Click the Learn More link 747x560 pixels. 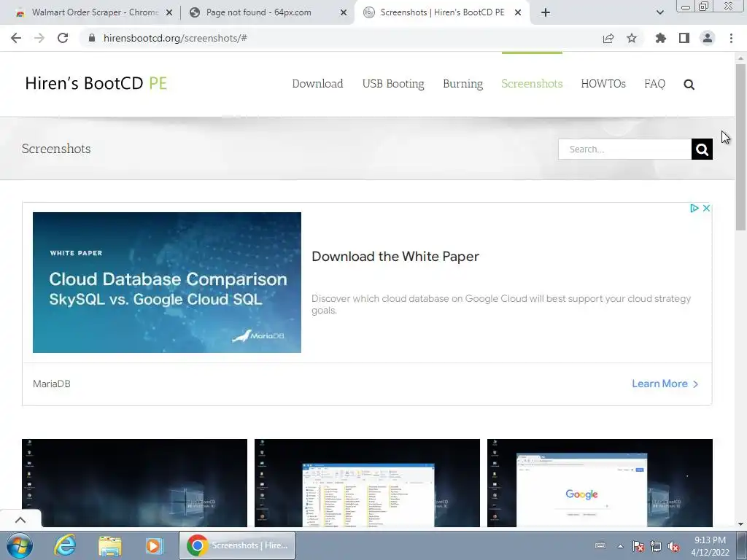[x=659, y=384]
